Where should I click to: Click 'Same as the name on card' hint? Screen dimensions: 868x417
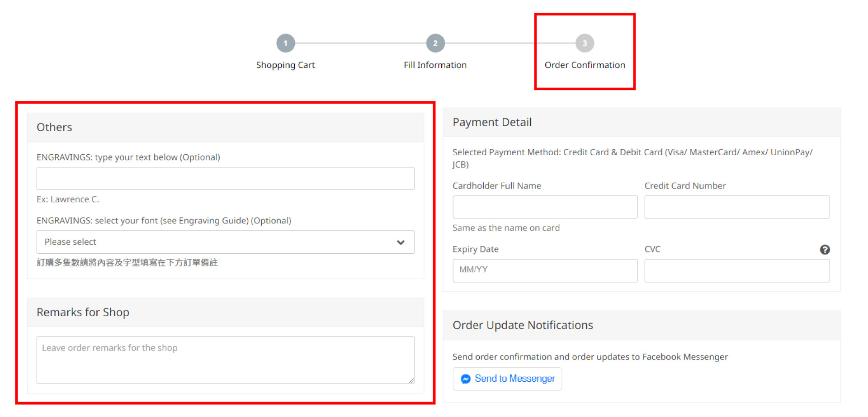[506, 228]
